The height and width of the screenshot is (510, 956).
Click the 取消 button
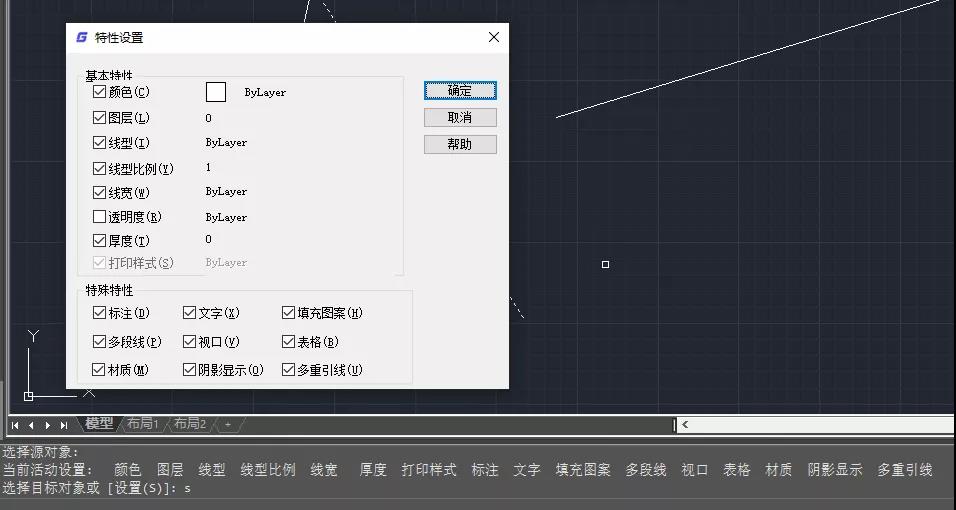coord(460,118)
